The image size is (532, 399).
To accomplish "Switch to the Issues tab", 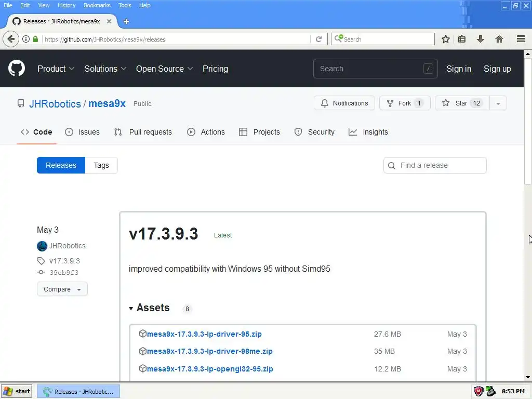I will [x=83, y=132].
